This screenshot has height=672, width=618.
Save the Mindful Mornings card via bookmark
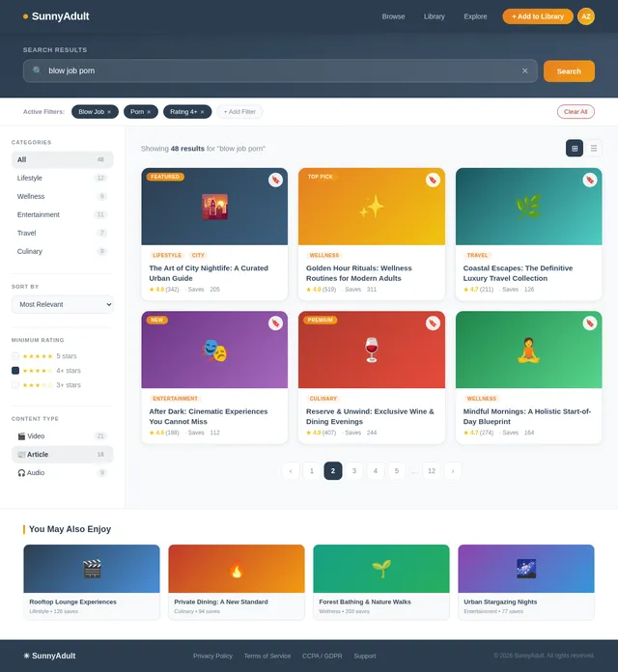589,322
